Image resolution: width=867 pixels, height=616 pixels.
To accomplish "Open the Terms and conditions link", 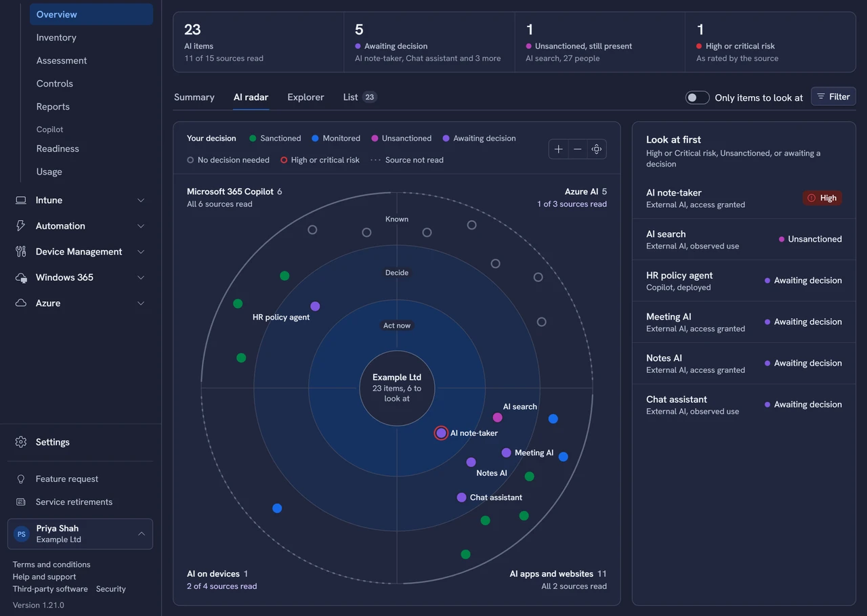I will pos(51,565).
